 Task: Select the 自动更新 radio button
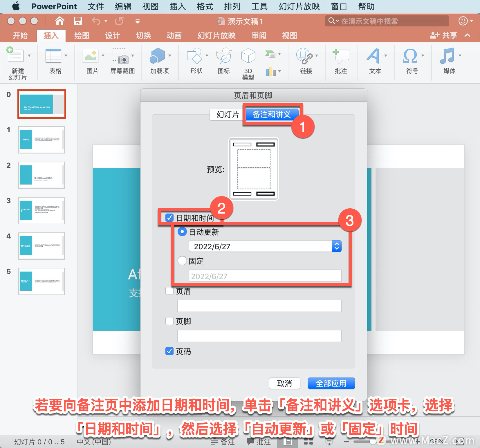coord(182,232)
